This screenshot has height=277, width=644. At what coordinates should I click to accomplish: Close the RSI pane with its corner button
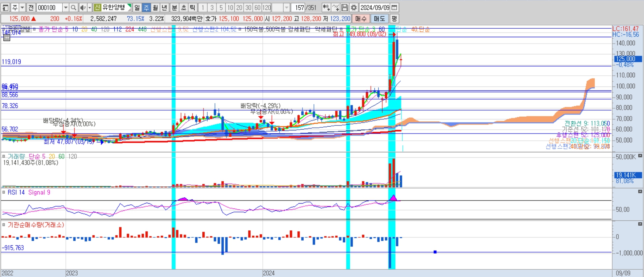[x=640, y=191]
